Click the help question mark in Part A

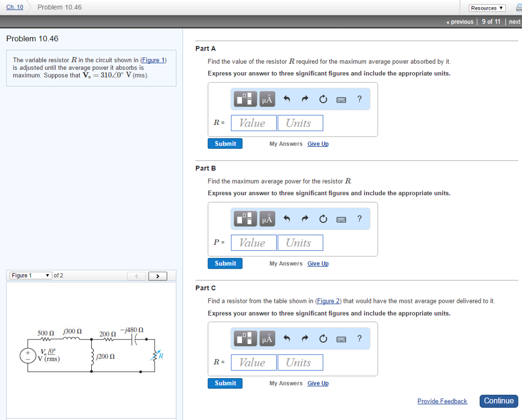(359, 99)
